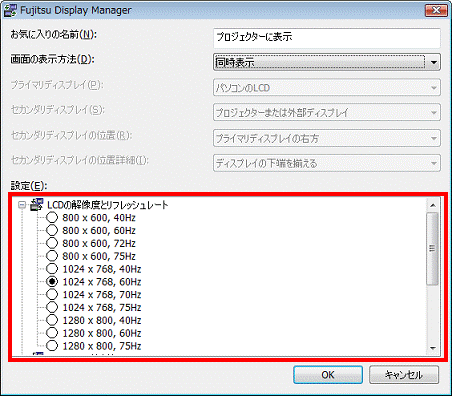Select 1280 x 800, 40Hz radio button
The image size is (452, 396).
(x=52, y=320)
